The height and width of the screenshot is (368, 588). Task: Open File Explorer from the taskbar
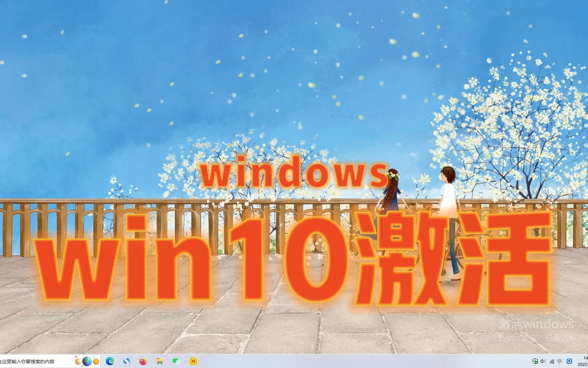(x=159, y=361)
